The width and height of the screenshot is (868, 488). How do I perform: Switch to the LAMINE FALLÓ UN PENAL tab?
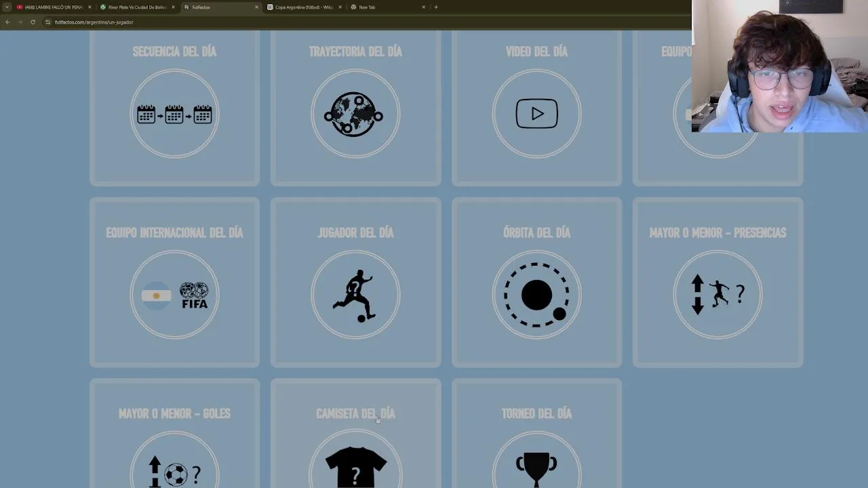54,7
